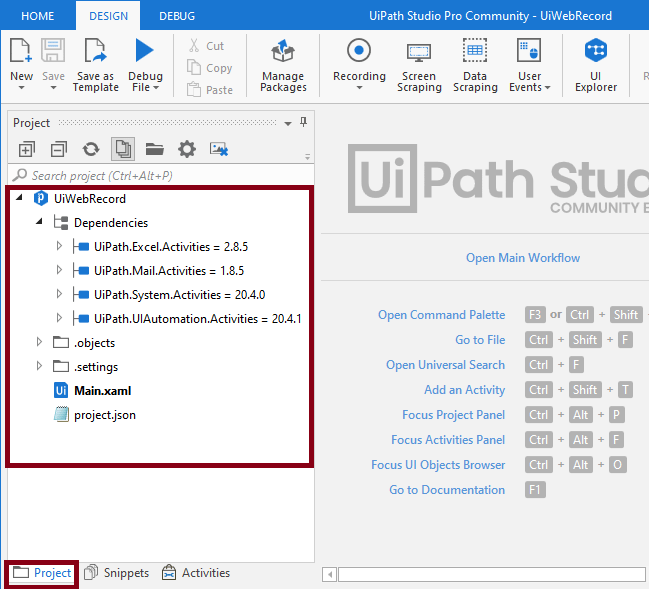
Task: Select the Activities bottom tab
Action: pos(196,573)
